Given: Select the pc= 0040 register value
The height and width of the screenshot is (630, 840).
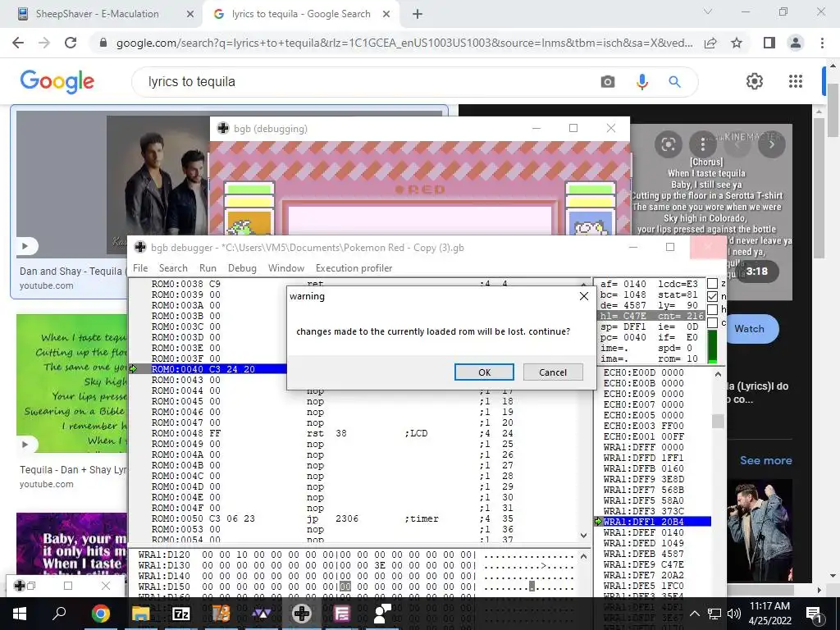Looking at the screenshot, I should click(x=623, y=337).
